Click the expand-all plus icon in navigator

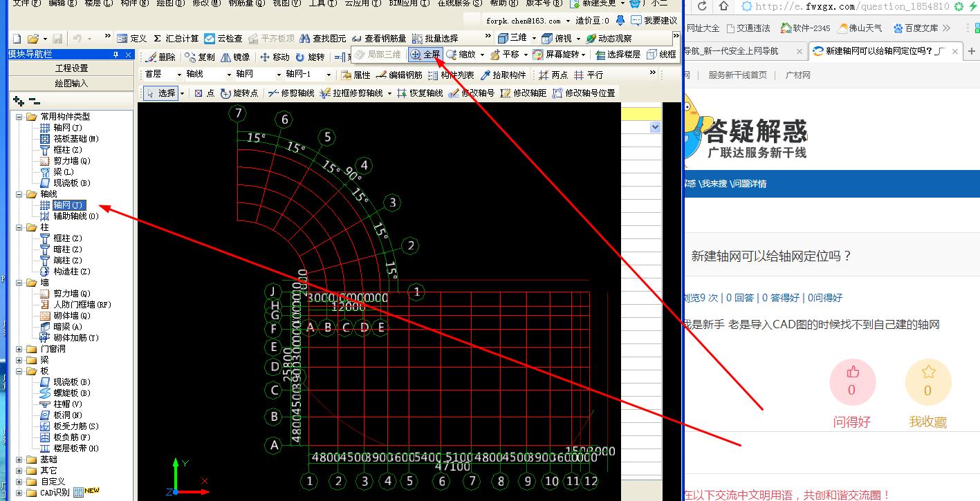(x=19, y=102)
